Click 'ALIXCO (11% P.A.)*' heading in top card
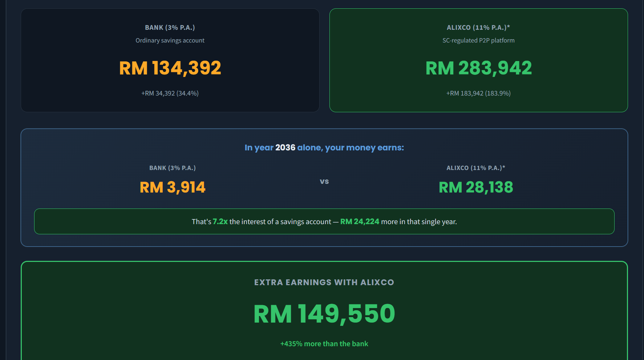This screenshot has height=360, width=644. [478, 28]
